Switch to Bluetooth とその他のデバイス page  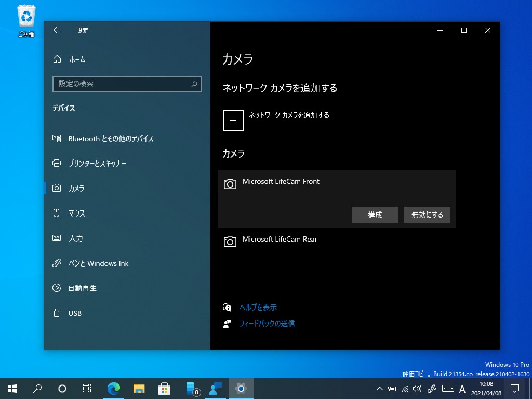coord(111,138)
